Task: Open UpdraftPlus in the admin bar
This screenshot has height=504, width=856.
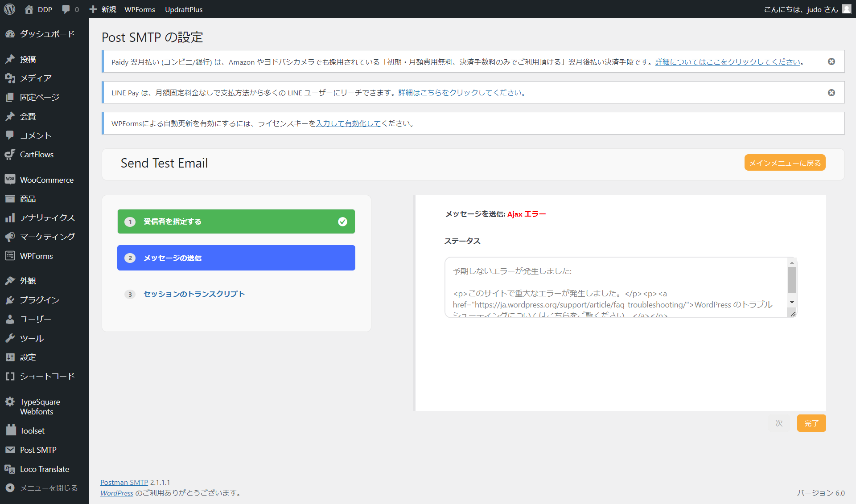Action: tap(184, 9)
